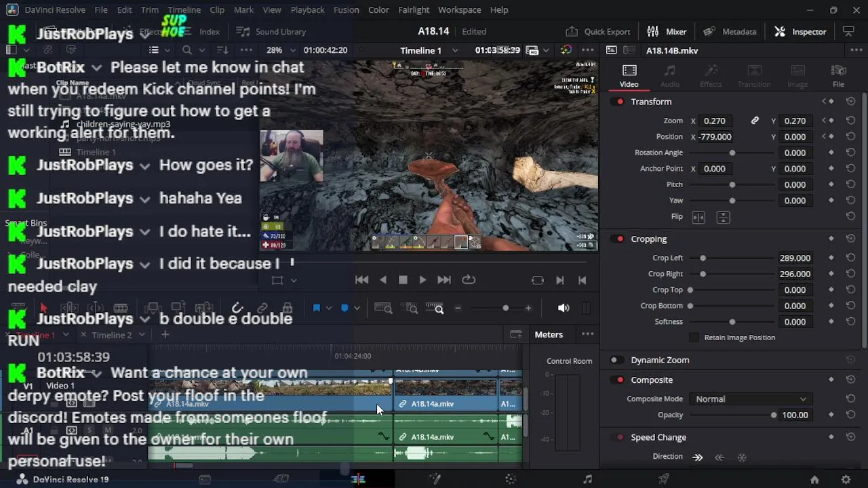Add a new timeline tab with plus
The image size is (868, 488).
165,334
